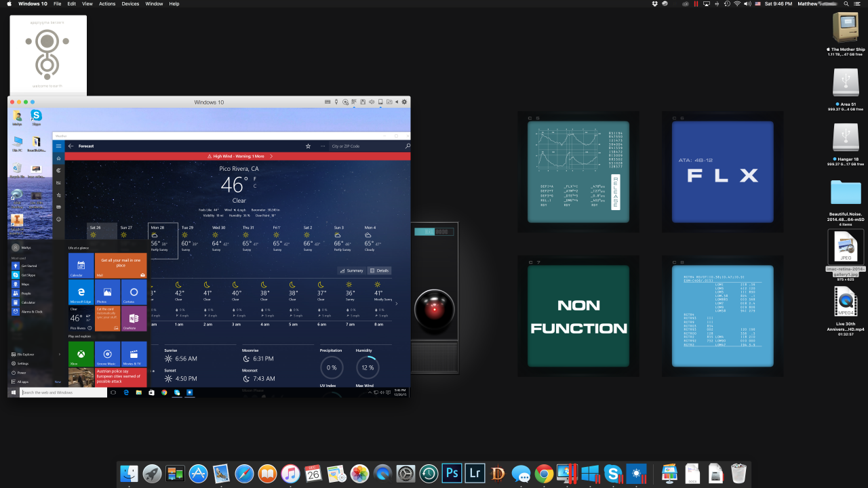Open Photoshop from the Dock
This screenshot has width=868, height=488.
(451, 473)
